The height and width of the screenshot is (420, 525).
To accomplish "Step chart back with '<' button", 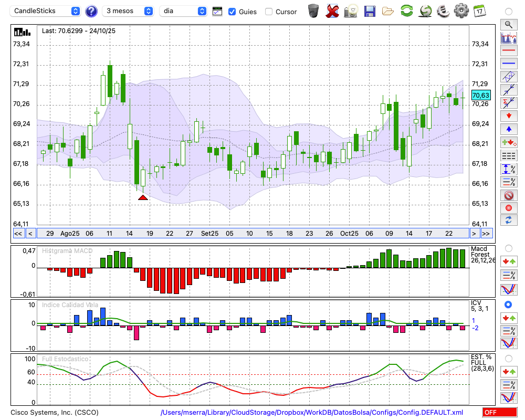I will coord(30,234).
